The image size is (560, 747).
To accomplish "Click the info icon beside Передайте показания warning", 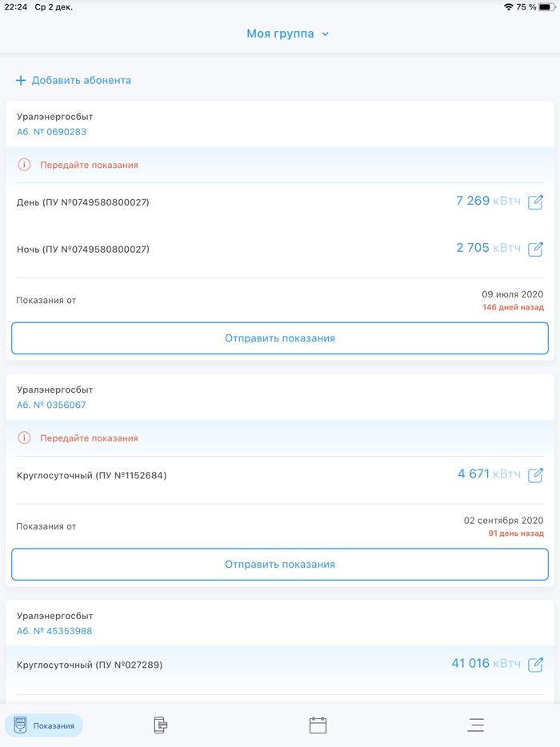I will click(22, 165).
